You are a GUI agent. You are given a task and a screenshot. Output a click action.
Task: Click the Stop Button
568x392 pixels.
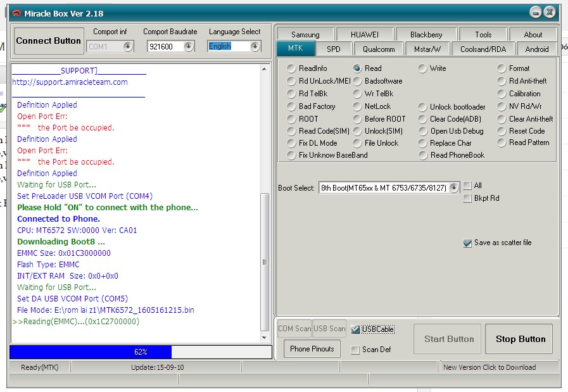tap(520, 339)
